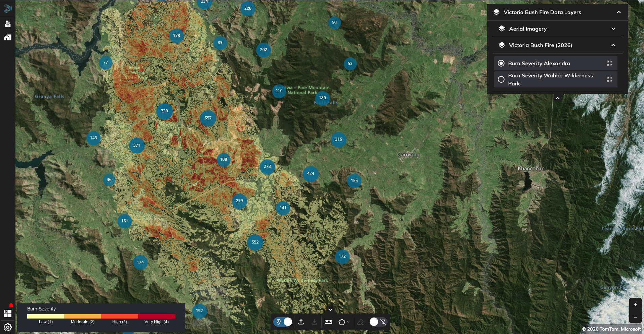Zoom to extent of Wabba Wilderness layer
The width and height of the screenshot is (644, 334).
point(610,79)
